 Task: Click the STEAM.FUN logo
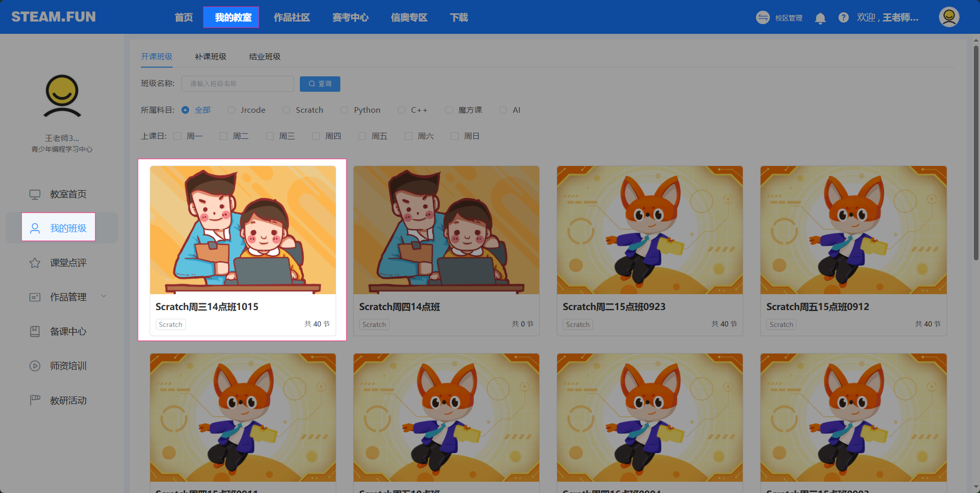53,17
